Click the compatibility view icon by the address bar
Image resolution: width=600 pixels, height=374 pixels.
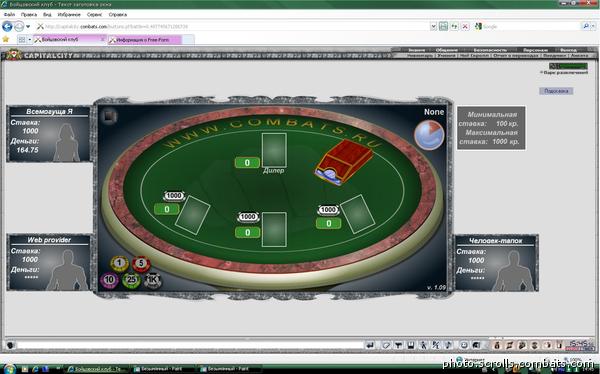pos(443,26)
